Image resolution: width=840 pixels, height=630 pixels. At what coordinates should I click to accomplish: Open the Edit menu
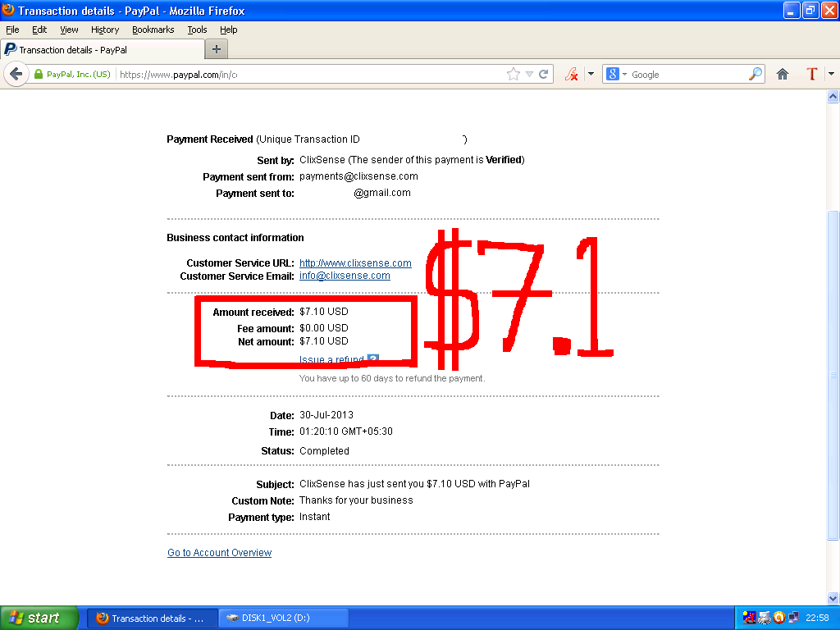[x=39, y=30]
